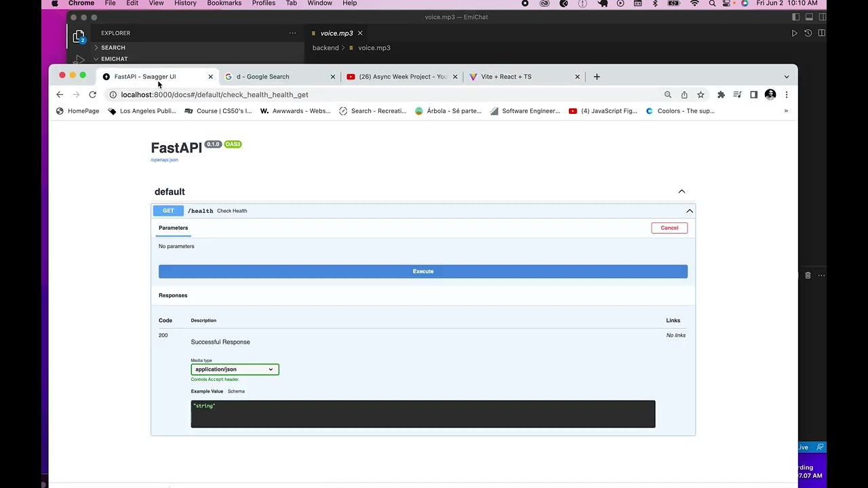868x488 pixels.
Task: Open media controls music icon
Action: pos(737,95)
